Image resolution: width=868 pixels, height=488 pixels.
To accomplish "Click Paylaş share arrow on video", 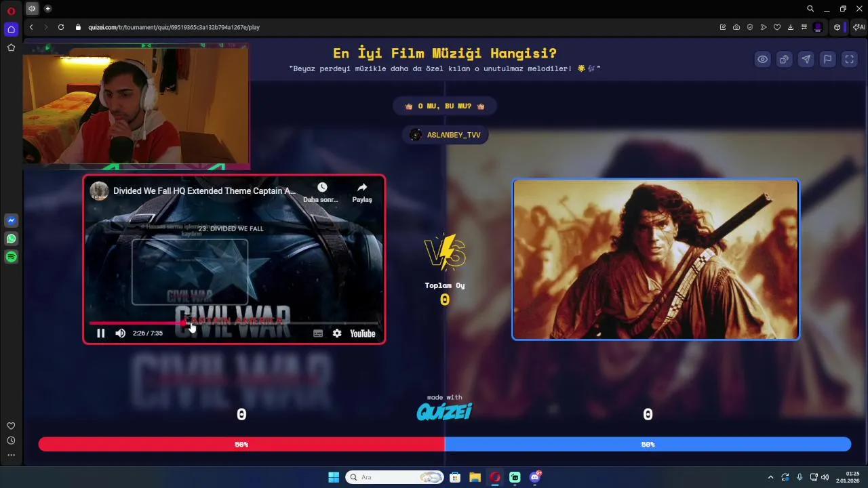I will (362, 192).
